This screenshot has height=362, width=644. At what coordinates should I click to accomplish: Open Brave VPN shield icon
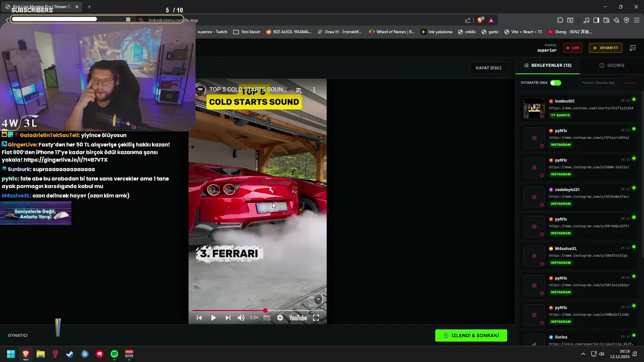pos(626,20)
